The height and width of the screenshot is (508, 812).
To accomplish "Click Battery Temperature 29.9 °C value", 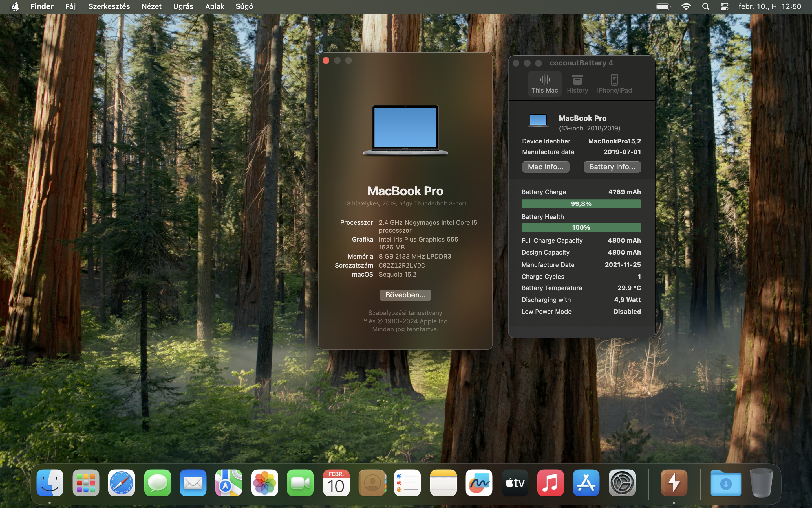I will 629,288.
